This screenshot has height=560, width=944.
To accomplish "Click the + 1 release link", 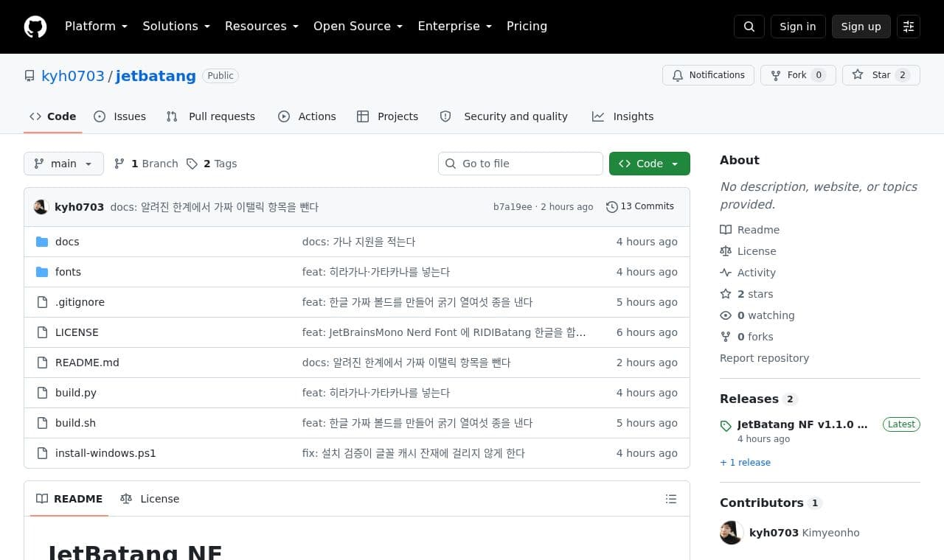I will pos(745,463).
